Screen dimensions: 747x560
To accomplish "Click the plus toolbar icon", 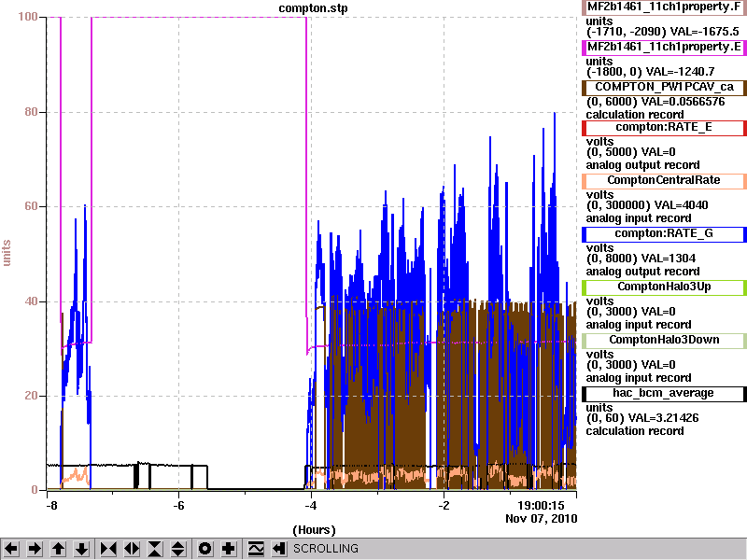I will (229, 549).
